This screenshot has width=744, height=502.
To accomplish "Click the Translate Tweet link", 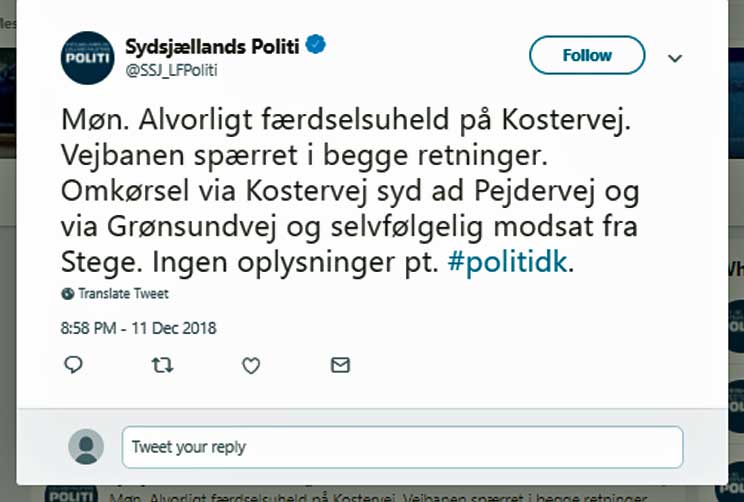I will click(123, 294).
